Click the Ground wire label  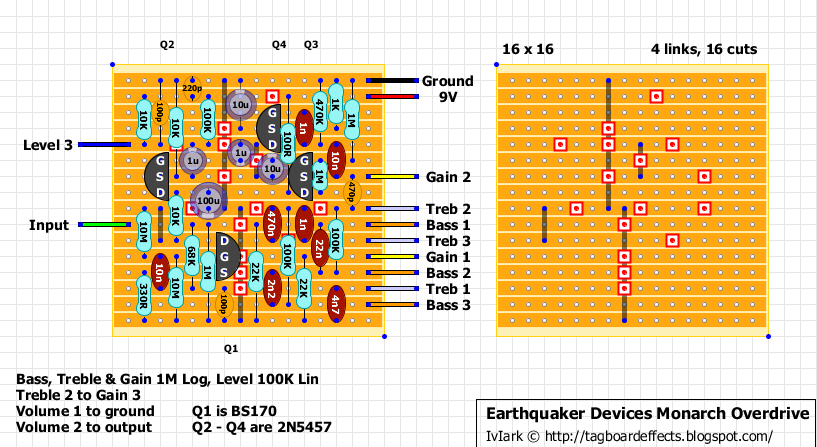pyautogui.click(x=448, y=81)
